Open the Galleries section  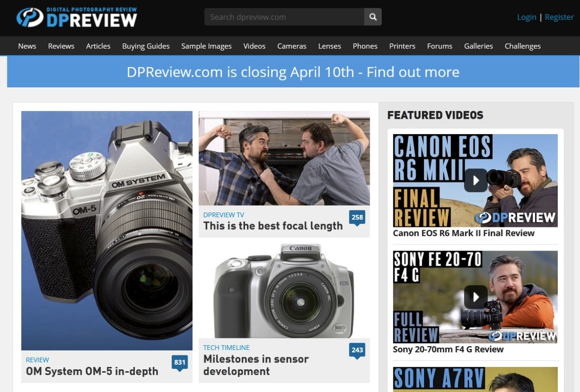click(478, 46)
